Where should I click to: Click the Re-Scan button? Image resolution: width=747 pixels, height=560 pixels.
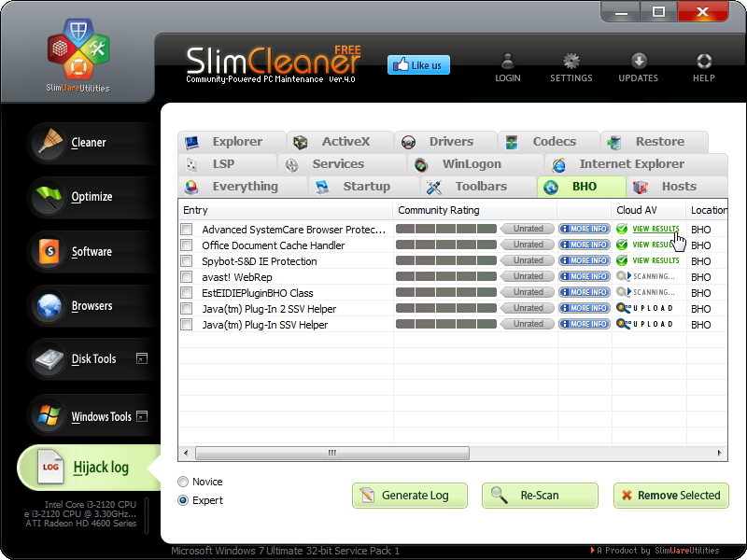point(540,496)
